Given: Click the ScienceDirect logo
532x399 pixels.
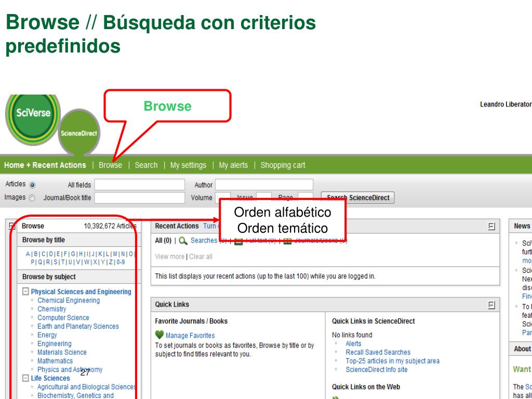Looking at the screenshot, I should tap(79, 132).
